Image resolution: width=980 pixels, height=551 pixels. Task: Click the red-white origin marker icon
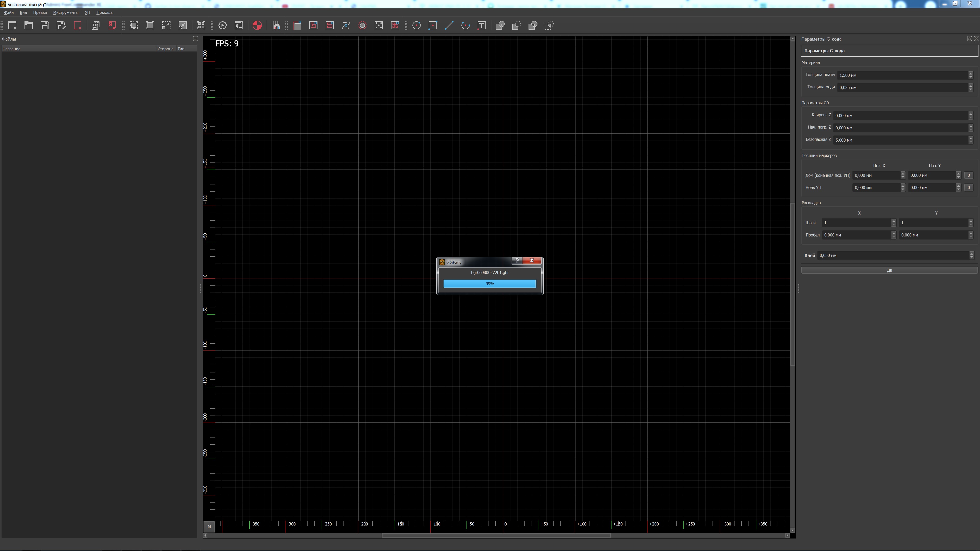(x=257, y=26)
